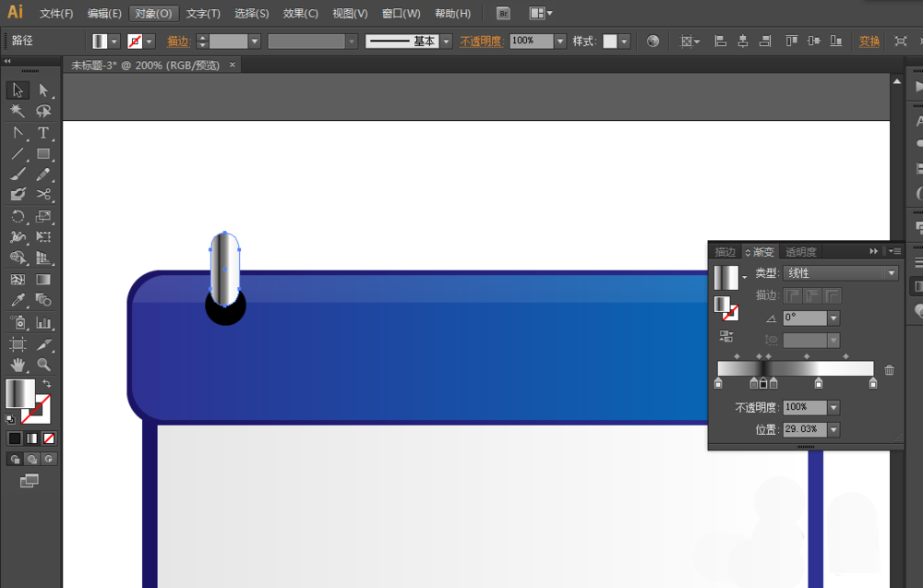Click vertical align top icon
This screenshot has height=588, width=923.
[792, 42]
